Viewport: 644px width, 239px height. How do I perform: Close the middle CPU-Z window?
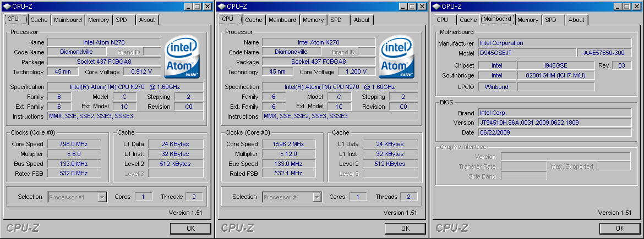(422, 6)
